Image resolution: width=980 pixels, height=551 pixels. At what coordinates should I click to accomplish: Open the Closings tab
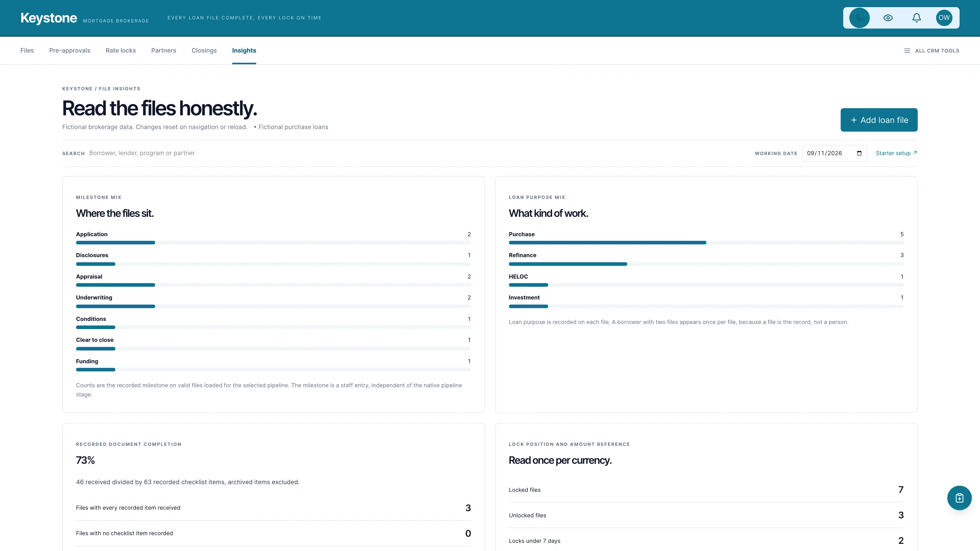pyautogui.click(x=204, y=51)
